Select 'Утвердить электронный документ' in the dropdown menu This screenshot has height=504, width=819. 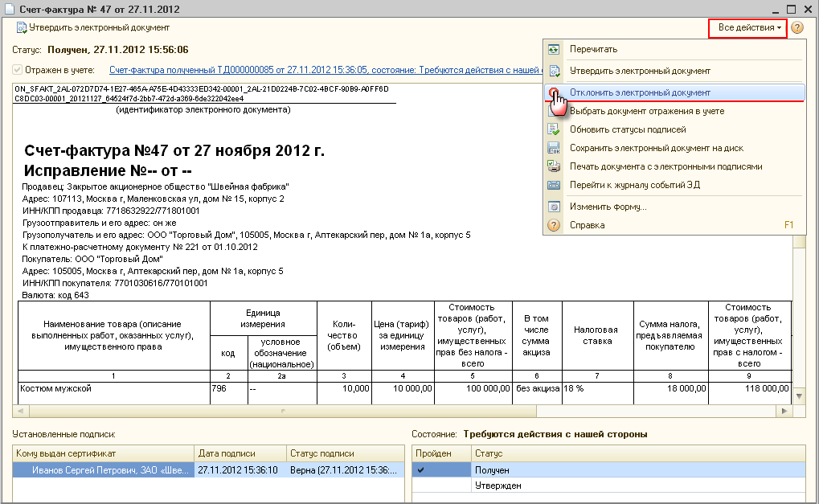coord(640,71)
